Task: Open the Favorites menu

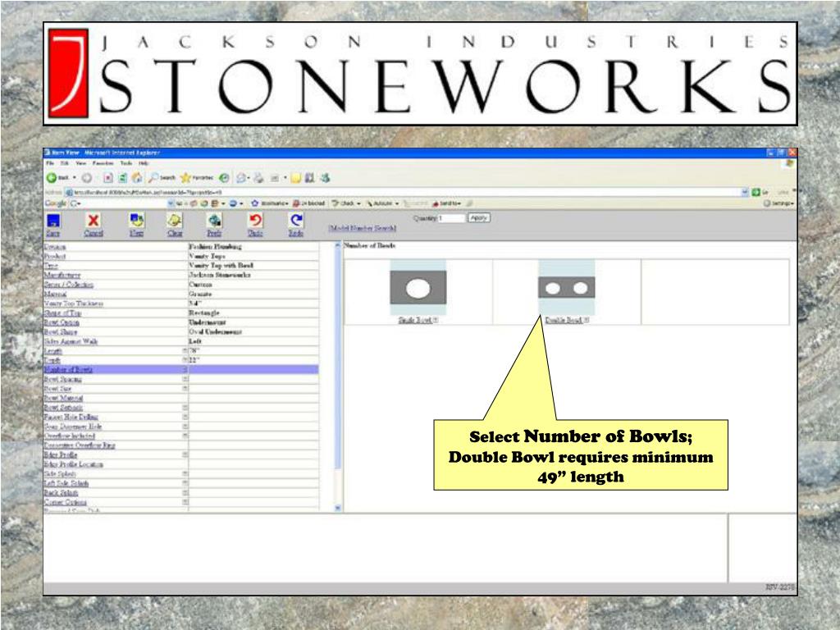Action: tap(103, 163)
